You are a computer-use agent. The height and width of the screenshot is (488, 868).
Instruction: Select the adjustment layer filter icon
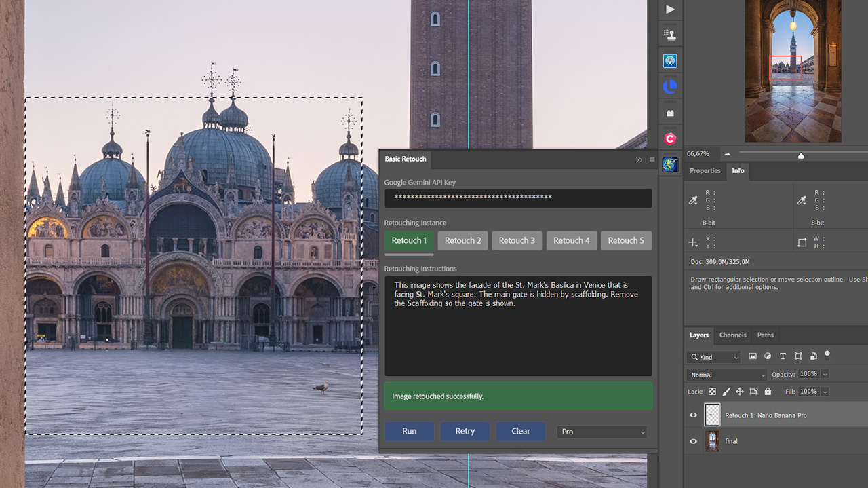click(768, 356)
